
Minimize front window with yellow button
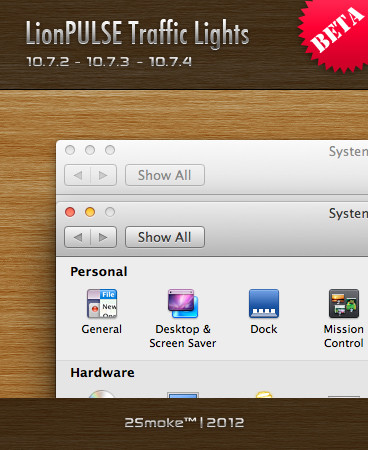[x=90, y=212]
